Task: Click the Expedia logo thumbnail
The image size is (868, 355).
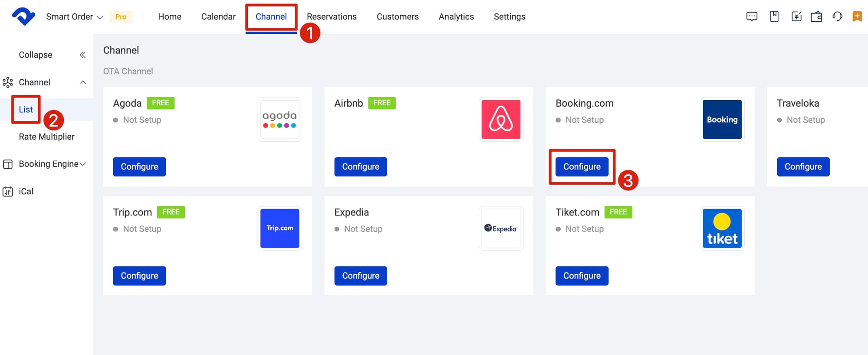Action: 501,228
